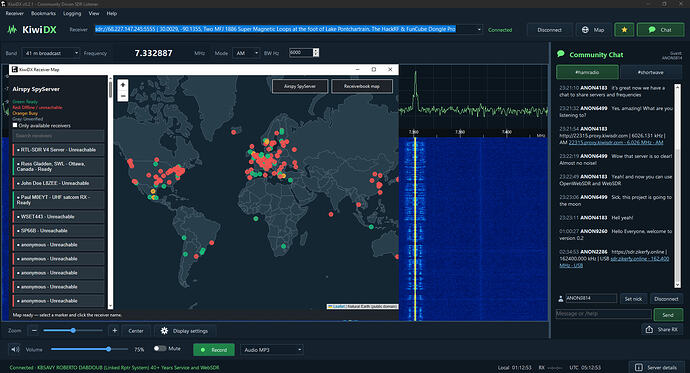Decrease waterfall zoom with minus button
Screen dimensions: 690x373
[34, 331]
